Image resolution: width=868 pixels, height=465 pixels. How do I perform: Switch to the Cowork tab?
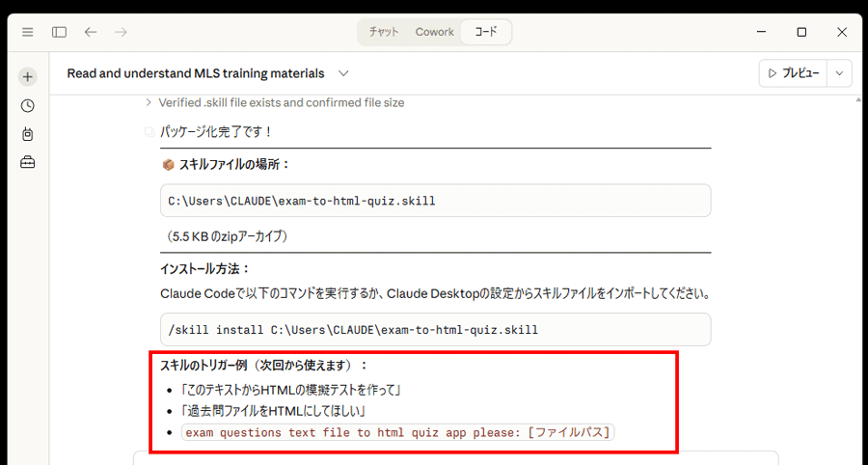pyautogui.click(x=435, y=32)
